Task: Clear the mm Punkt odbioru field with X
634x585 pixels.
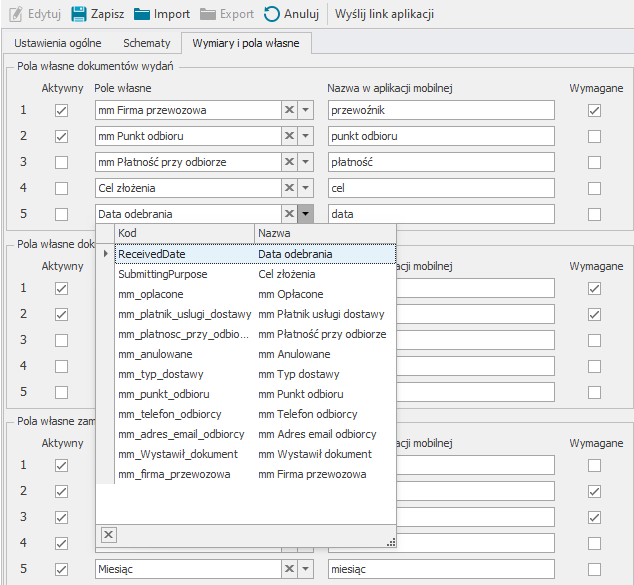Action: (288, 136)
